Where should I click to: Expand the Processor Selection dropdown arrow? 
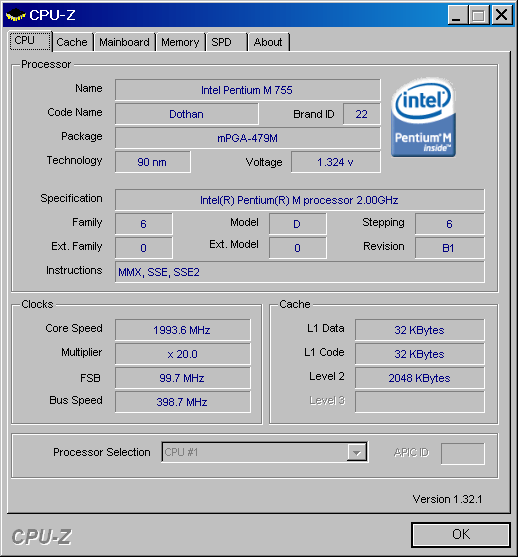[357, 453]
